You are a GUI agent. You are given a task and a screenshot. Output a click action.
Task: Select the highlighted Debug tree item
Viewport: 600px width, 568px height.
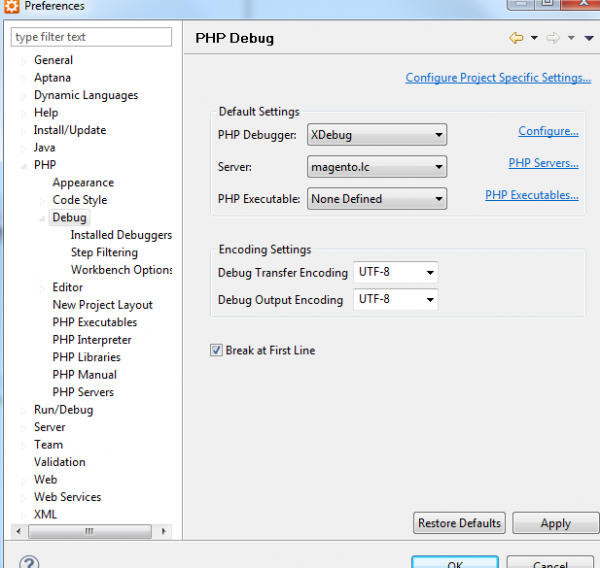point(69,218)
